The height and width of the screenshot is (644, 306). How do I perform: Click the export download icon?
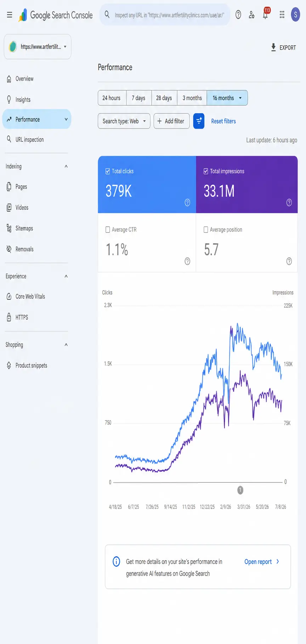(273, 47)
